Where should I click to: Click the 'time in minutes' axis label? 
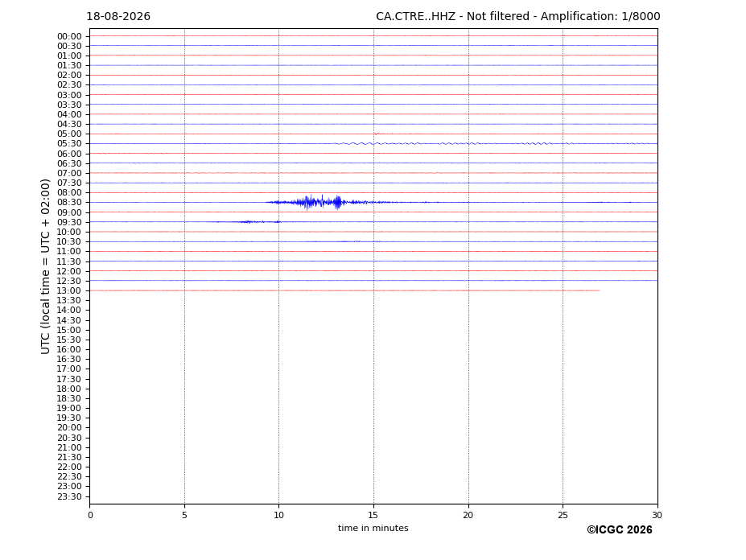point(373,528)
